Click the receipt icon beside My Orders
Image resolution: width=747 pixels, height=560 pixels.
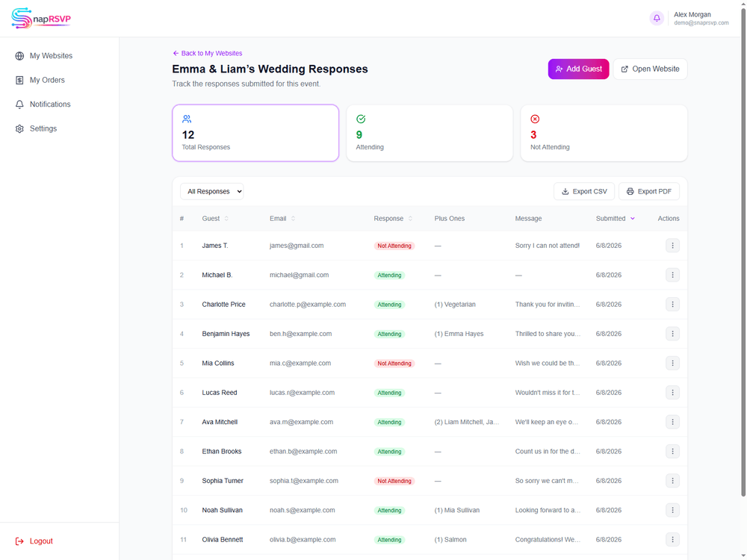coord(19,80)
